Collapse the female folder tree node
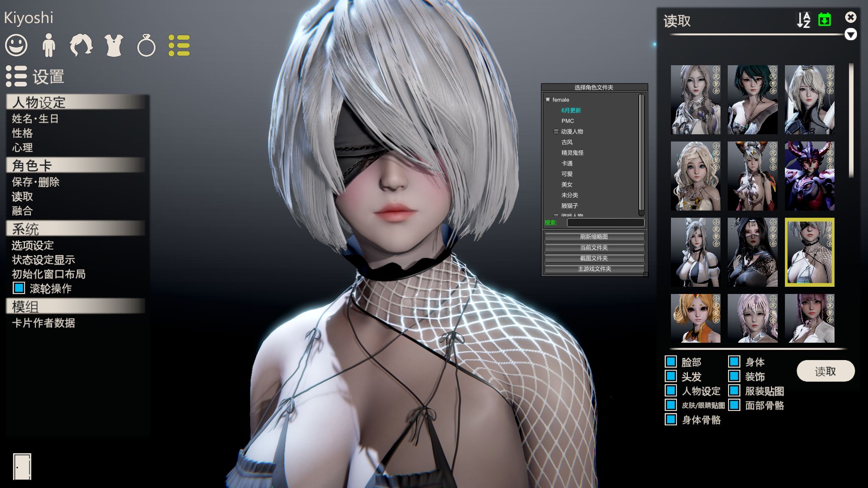Viewport: 868px width, 488px height. click(x=548, y=100)
